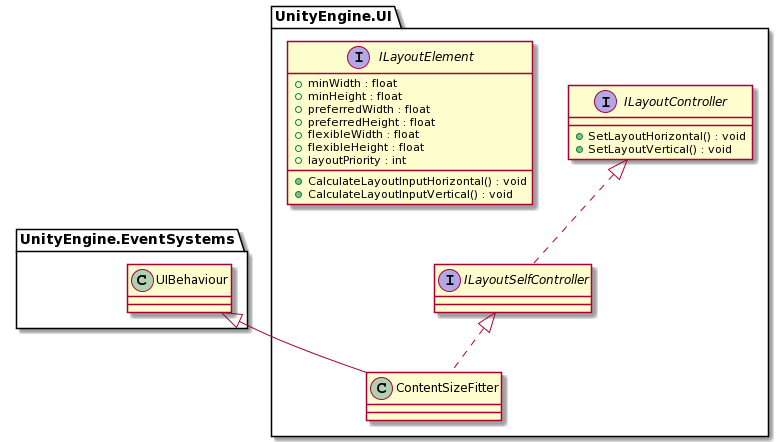This screenshot has width=784, height=442.
Task: Click the arrowhead pointing at UIBehaviour
Action: coord(234,320)
